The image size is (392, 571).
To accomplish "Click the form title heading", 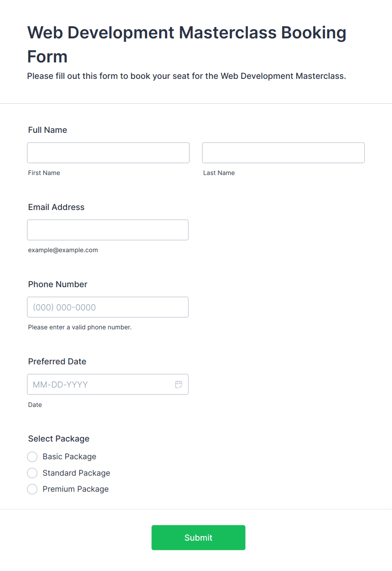I will tap(187, 44).
